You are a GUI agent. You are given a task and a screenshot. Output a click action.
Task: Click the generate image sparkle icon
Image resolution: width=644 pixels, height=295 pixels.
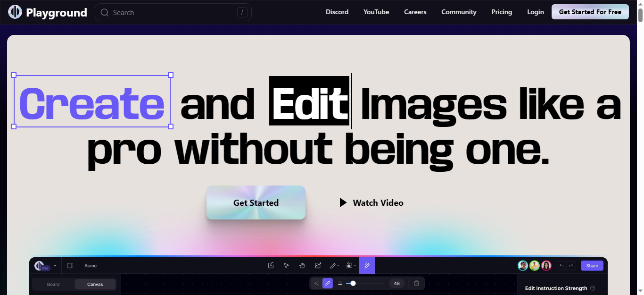tap(318, 266)
